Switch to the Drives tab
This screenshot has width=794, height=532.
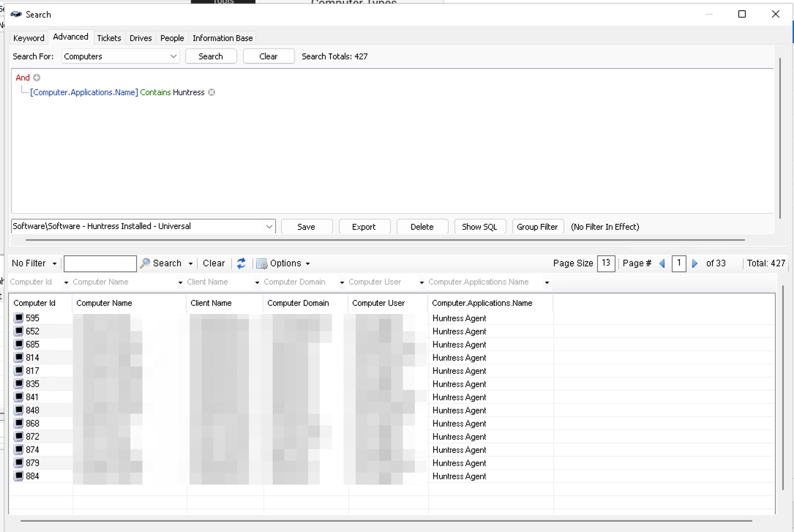[141, 38]
